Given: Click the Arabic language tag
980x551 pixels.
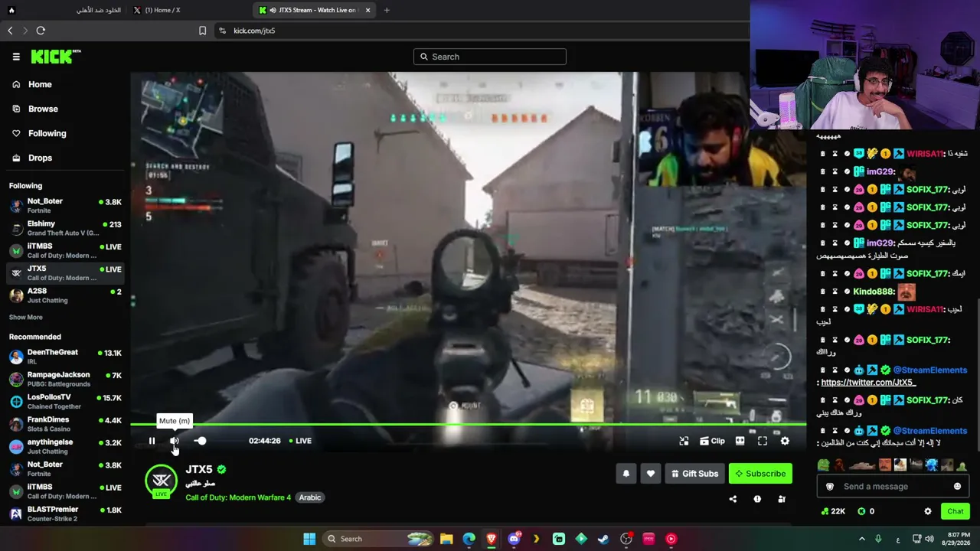Looking at the screenshot, I should click(x=310, y=497).
